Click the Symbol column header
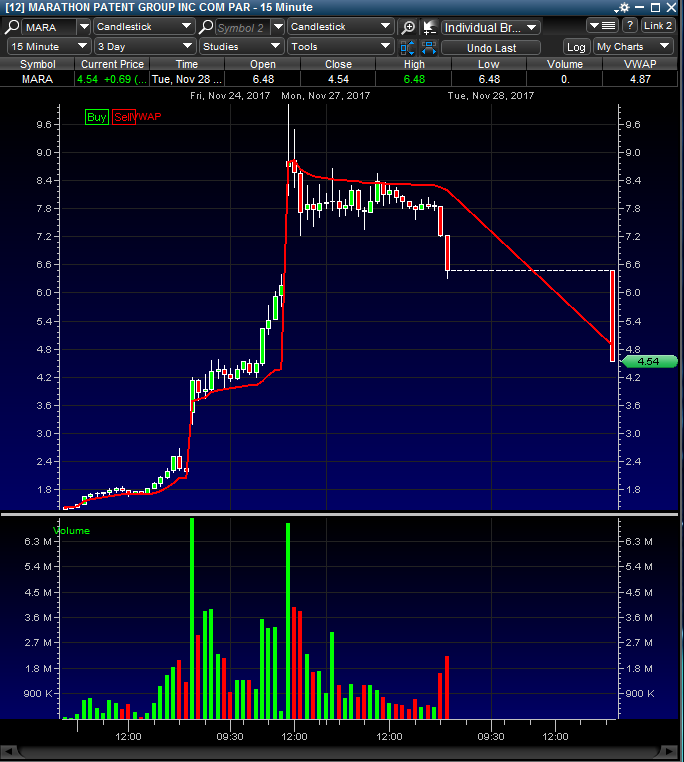684x762 pixels. click(x=37, y=64)
